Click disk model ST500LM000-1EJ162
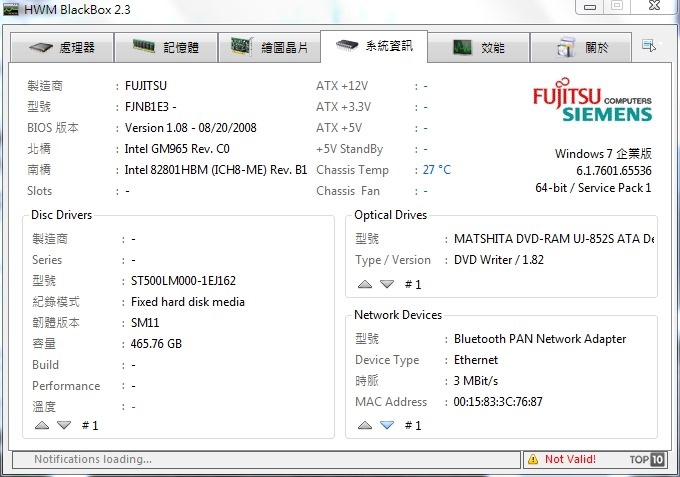 [183, 281]
